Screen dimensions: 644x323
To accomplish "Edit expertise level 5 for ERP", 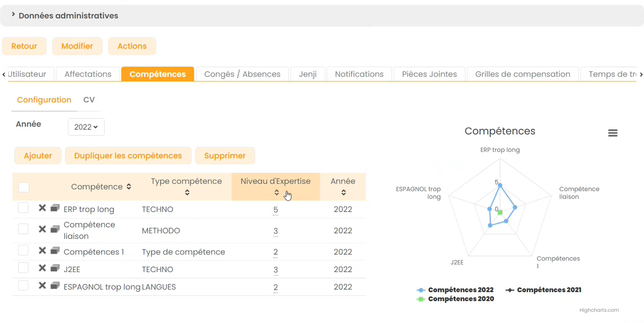I will point(275,209).
